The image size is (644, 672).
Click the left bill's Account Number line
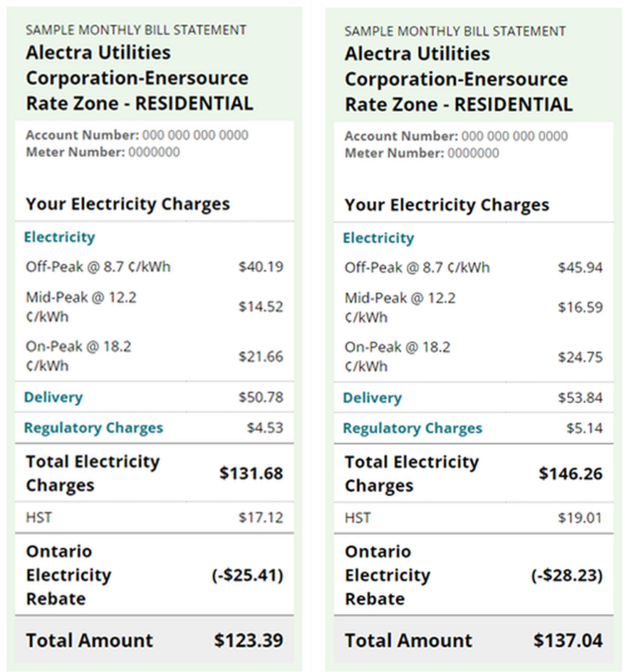(x=137, y=135)
